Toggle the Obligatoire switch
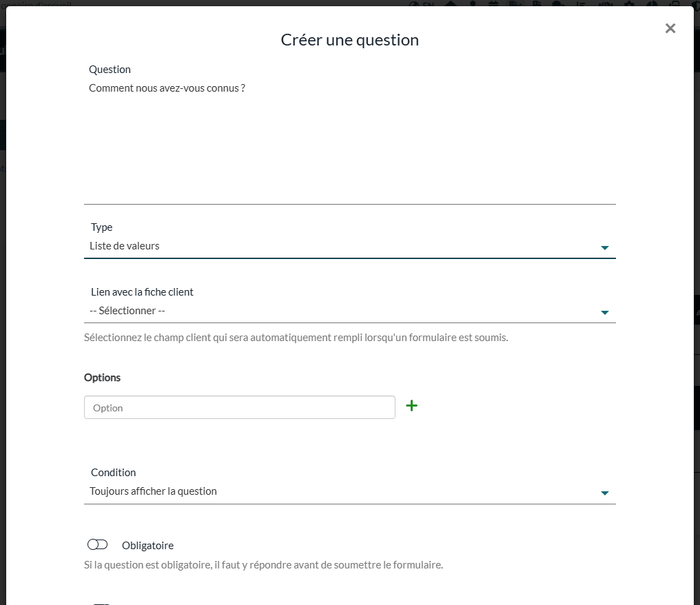 97,545
